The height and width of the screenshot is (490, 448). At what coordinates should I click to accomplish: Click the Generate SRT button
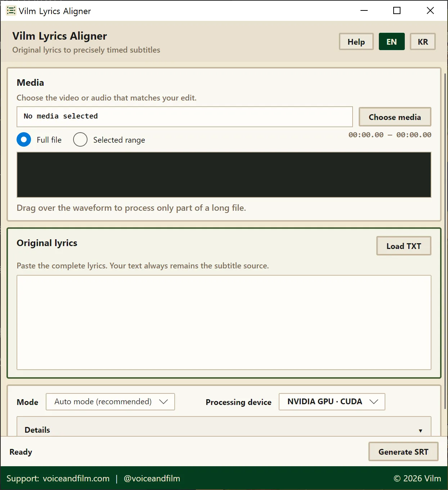coord(403,452)
